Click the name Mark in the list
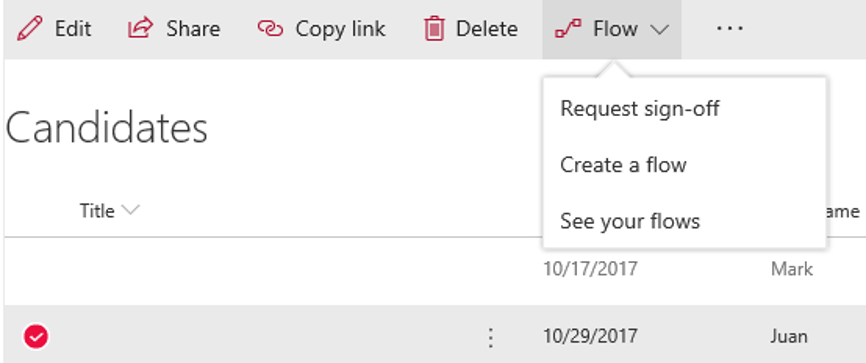866x363 pixels. click(791, 270)
